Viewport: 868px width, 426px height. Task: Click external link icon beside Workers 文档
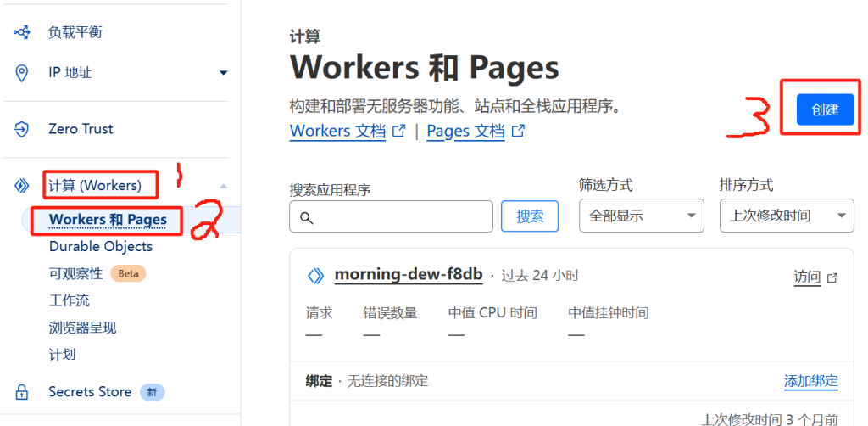tap(398, 132)
